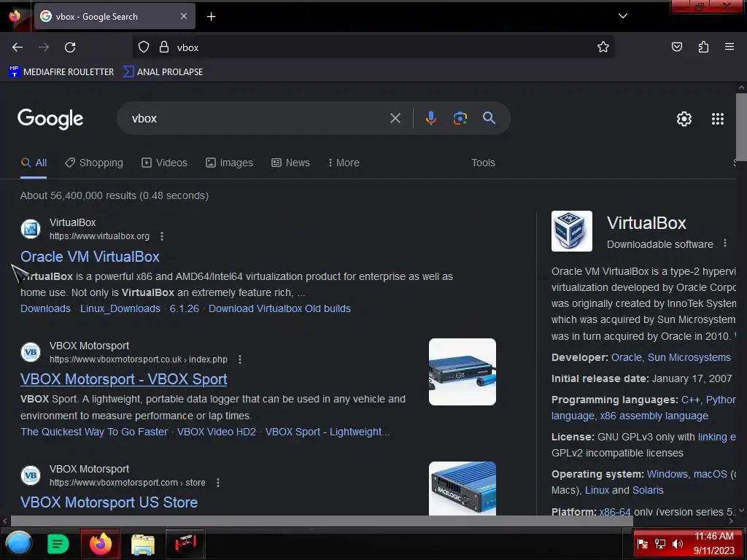The width and height of the screenshot is (747, 560).
Task: Click the Google logo
Action: [50, 119]
